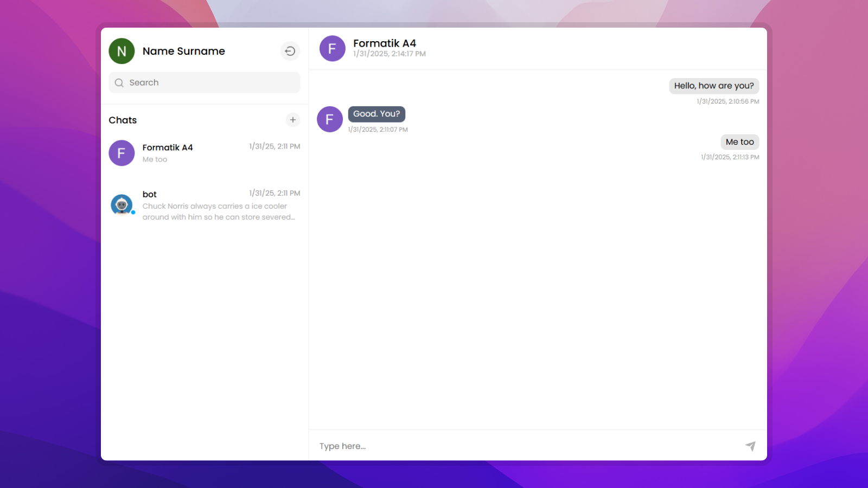The width and height of the screenshot is (868, 488).
Task: Click the Chats section heading
Action: point(123,120)
